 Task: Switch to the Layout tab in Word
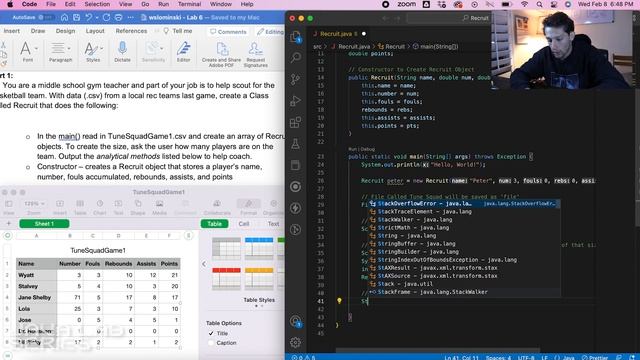click(x=95, y=31)
